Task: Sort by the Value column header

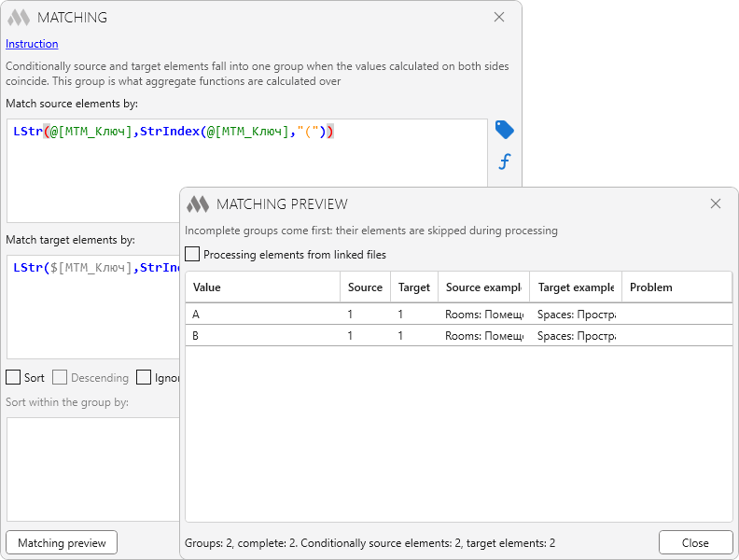Action: [262, 287]
